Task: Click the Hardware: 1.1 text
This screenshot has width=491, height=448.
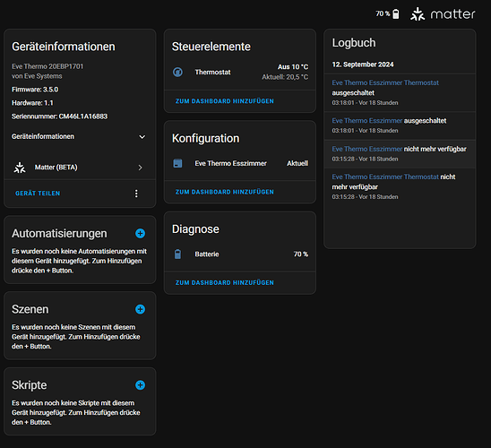Action: [32, 103]
